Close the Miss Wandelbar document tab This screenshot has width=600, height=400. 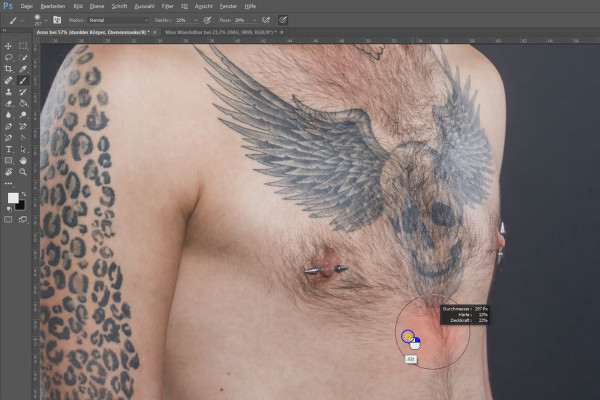pyautogui.click(x=282, y=33)
